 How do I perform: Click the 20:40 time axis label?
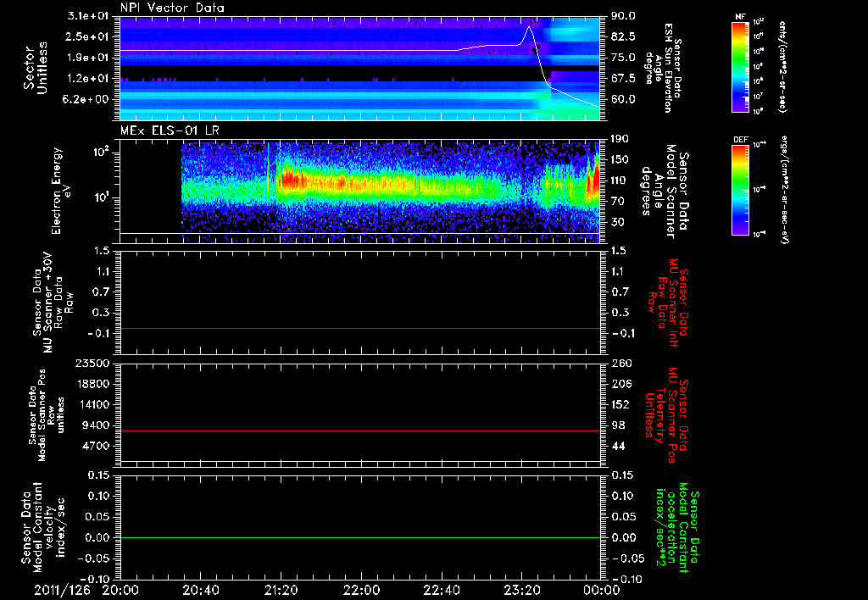(200, 590)
